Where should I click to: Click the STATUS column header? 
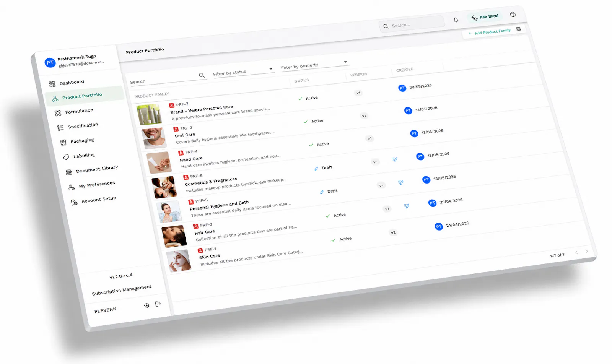click(x=302, y=80)
